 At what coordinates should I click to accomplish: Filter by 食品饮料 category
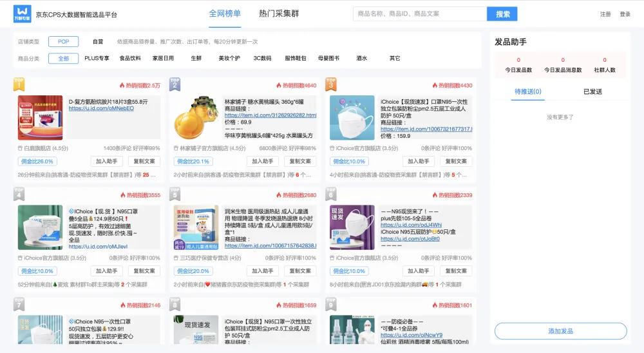(x=130, y=59)
